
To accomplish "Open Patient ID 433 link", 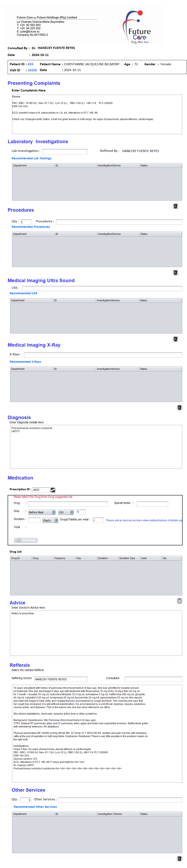I will pyautogui.click(x=30, y=64).
